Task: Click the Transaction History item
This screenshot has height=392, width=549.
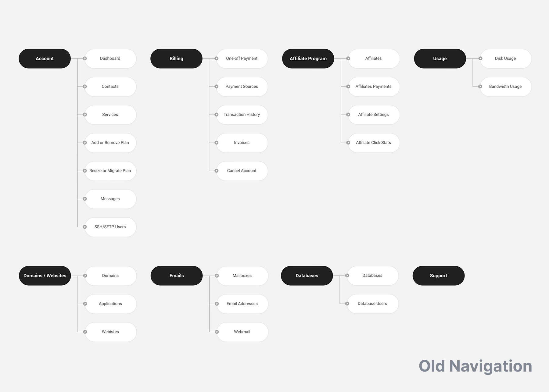Action: click(x=242, y=115)
